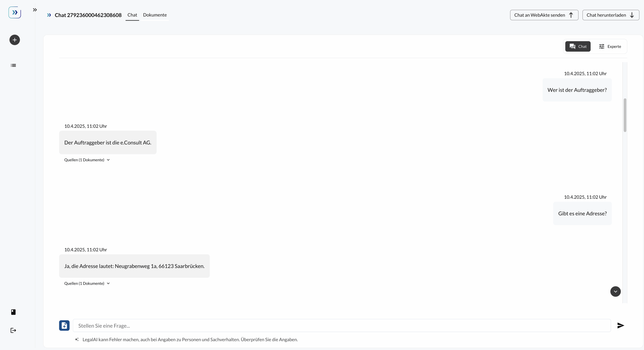
Task: Select the Chat tab
Action: 132,15
